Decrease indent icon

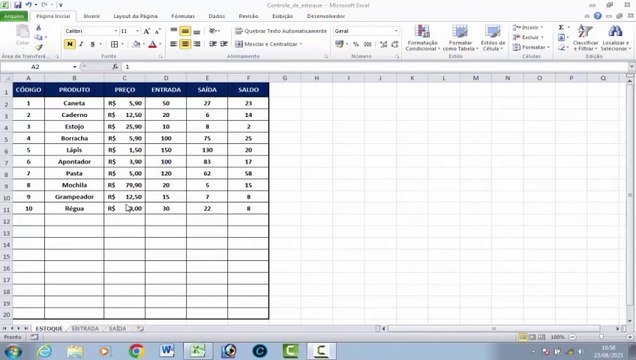tap(213, 44)
